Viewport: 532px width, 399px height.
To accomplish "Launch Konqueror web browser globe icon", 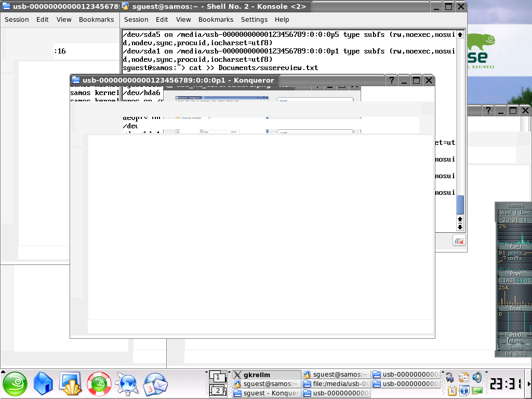I will click(x=127, y=384).
